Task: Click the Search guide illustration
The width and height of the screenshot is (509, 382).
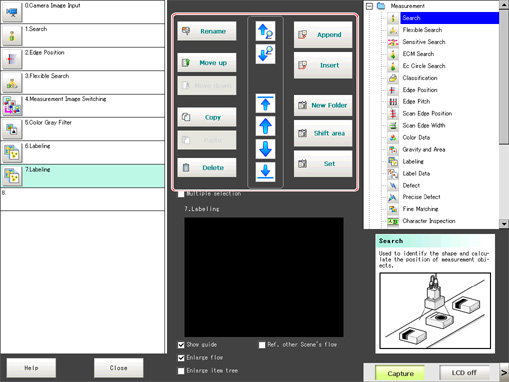Action: point(435,311)
